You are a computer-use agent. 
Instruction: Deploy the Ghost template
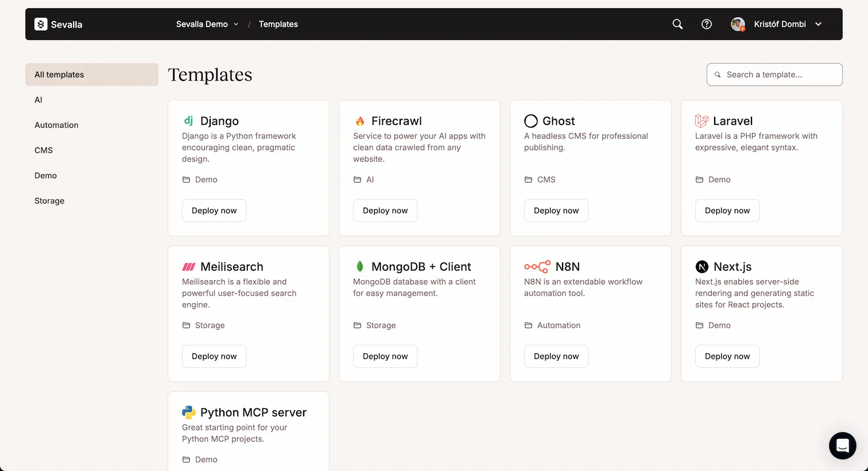click(556, 211)
